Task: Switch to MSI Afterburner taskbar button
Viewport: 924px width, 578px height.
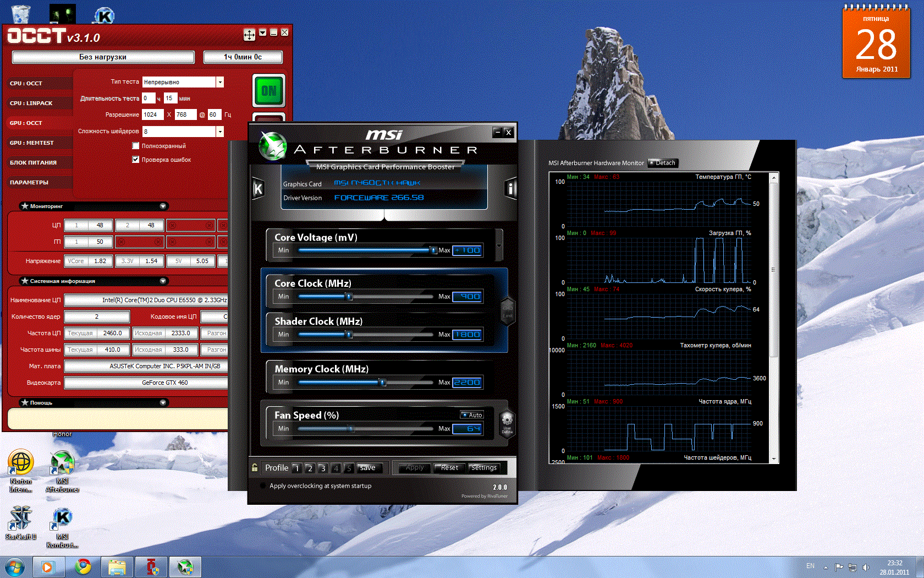Action: [185, 566]
